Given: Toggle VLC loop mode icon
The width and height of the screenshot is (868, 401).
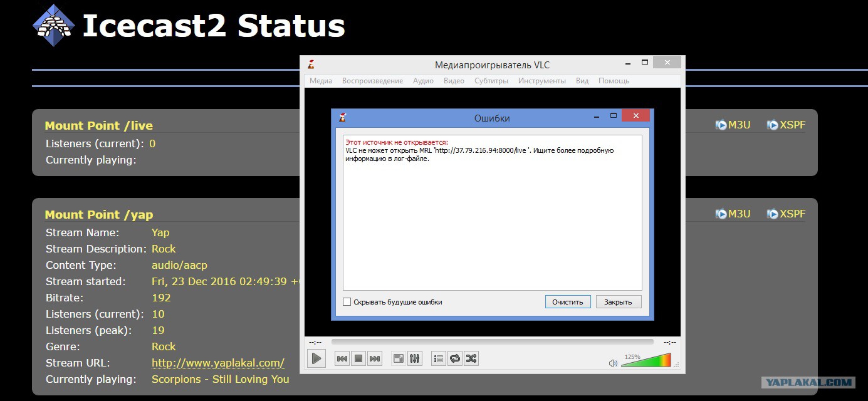Looking at the screenshot, I should [x=455, y=358].
